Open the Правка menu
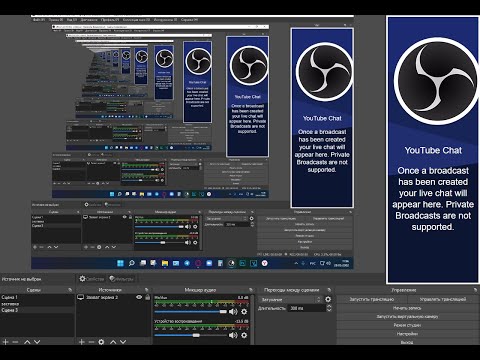 click(x=56, y=20)
